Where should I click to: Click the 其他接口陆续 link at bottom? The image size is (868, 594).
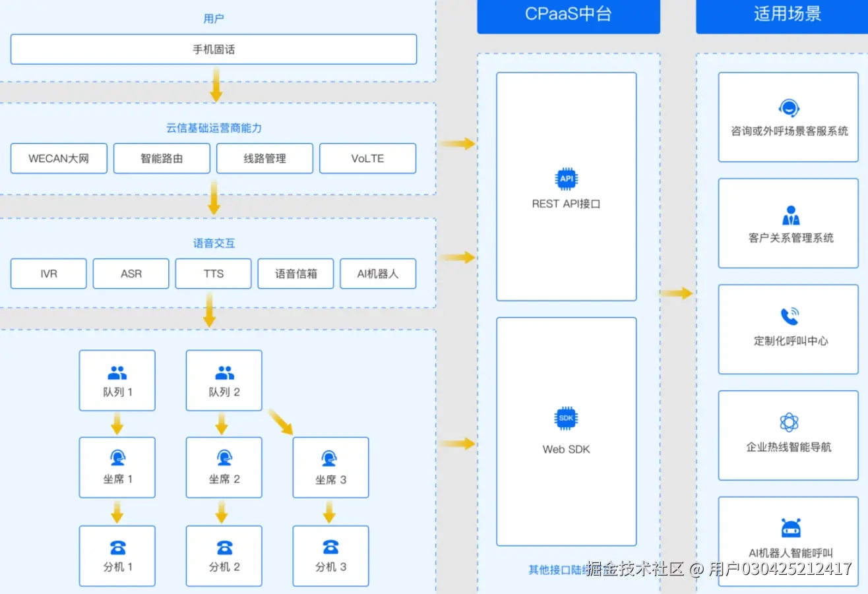tap(551, 570)
